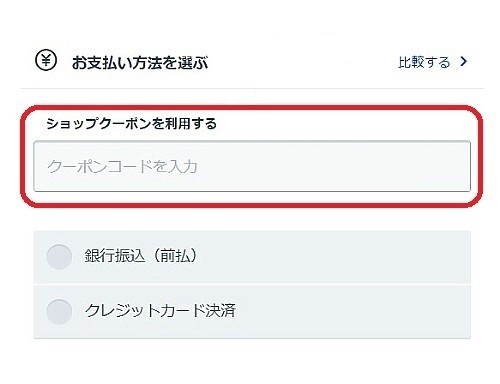Viewport: 500px width, 384px height.
Task: Click the 銀行振込(前払) text label
Action: (x=141, y=256)
